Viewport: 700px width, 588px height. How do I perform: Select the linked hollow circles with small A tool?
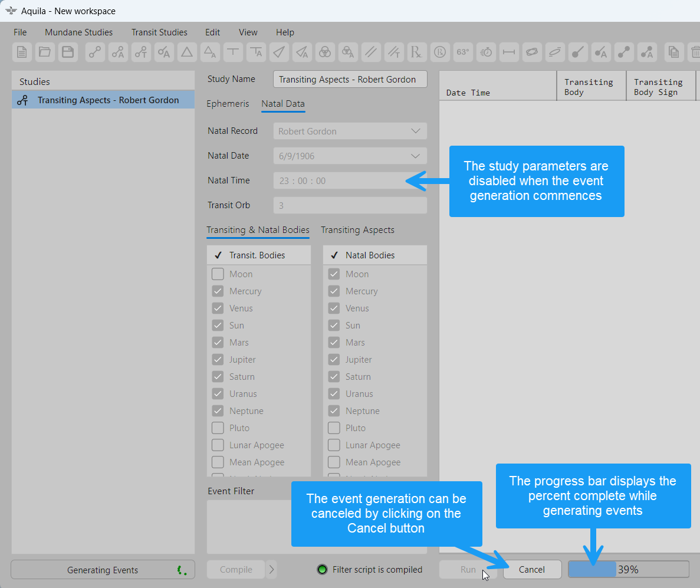(x=118, y=52)
